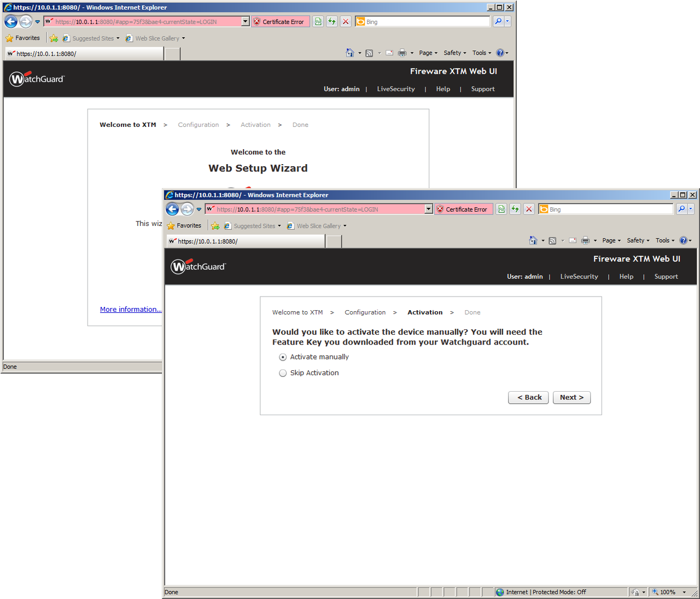
Task: Open the Page menu in front window
Action: tap(611, 241)
